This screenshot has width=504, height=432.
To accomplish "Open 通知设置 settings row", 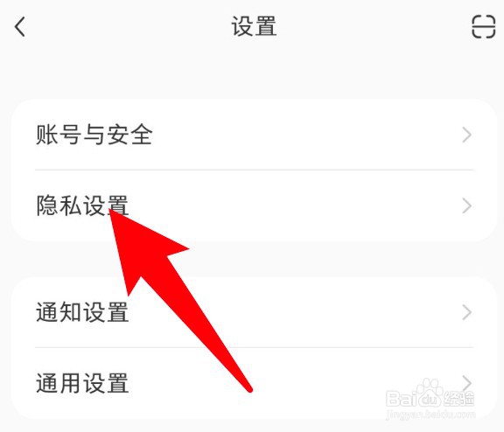I will 254,312.
